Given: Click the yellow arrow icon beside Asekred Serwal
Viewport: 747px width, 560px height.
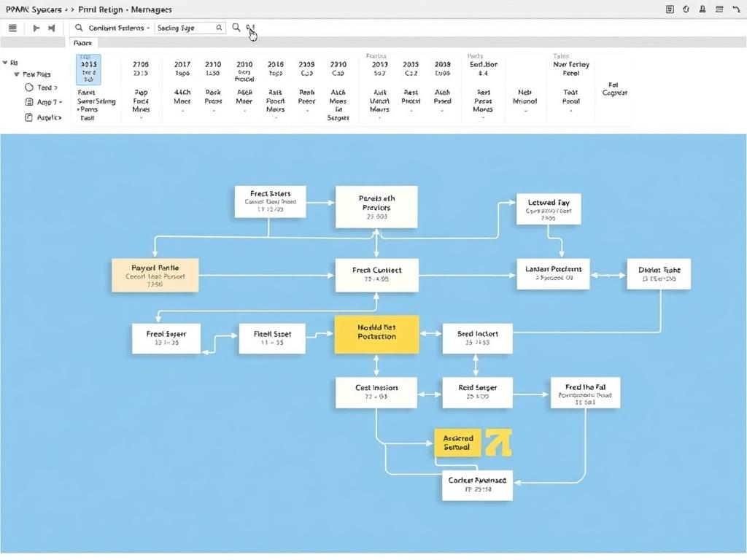Looking at the screenshot, I should [x=498, y=443].
